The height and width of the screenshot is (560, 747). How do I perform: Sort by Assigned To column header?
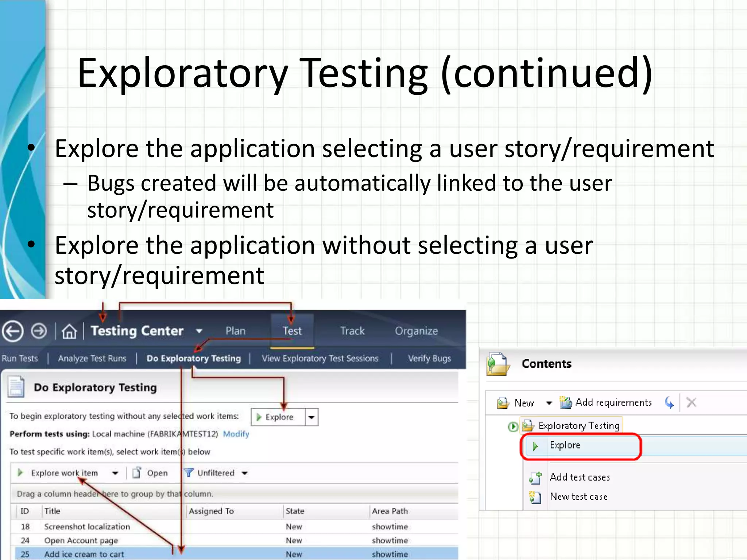[x=211, y=511]
